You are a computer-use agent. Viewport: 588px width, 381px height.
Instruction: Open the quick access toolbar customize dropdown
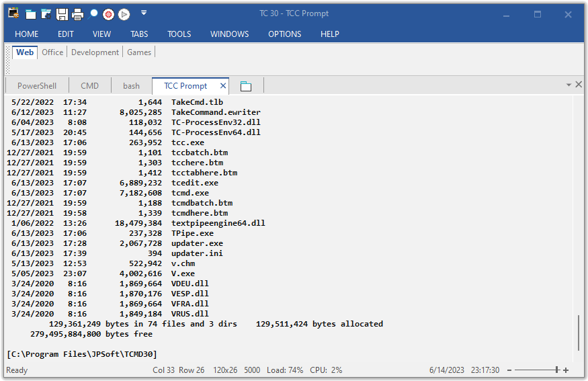click(x=144, y=13)
